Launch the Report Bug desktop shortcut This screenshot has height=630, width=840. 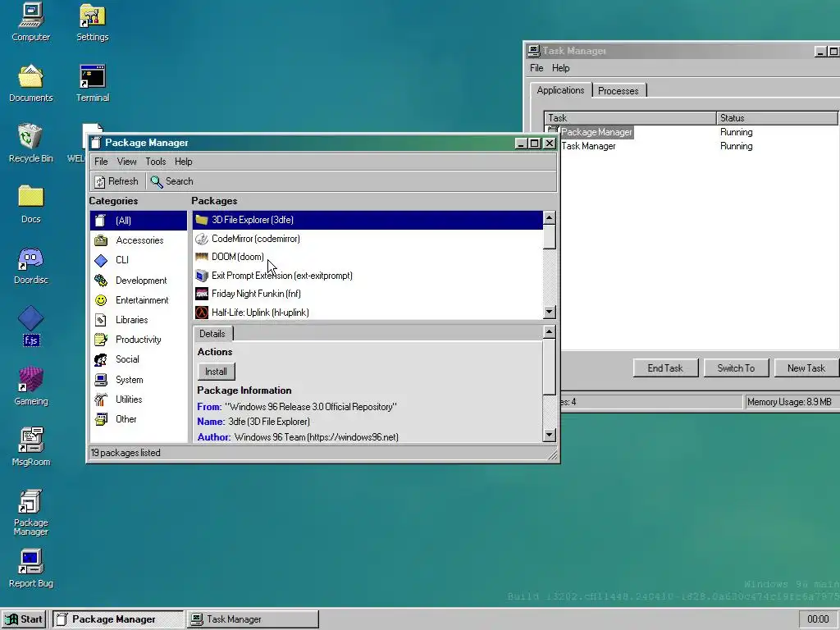pos(31,568)
